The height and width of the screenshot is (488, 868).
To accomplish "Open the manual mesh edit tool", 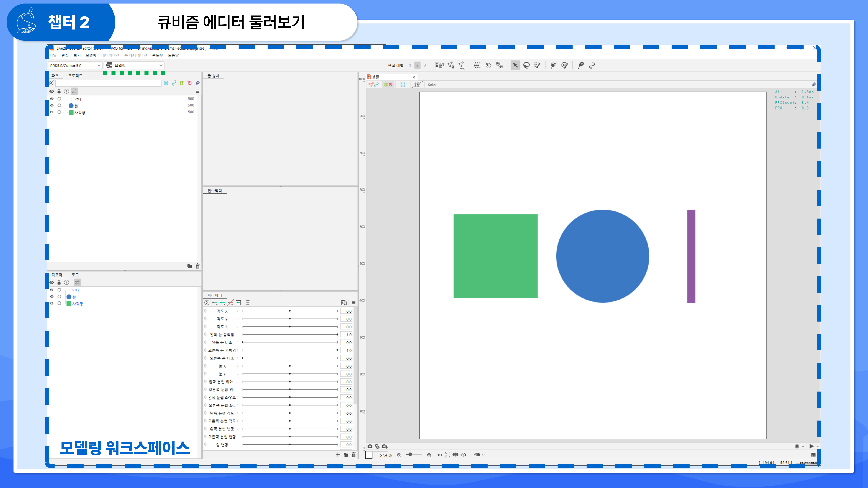I will click(x=450, y=65).
